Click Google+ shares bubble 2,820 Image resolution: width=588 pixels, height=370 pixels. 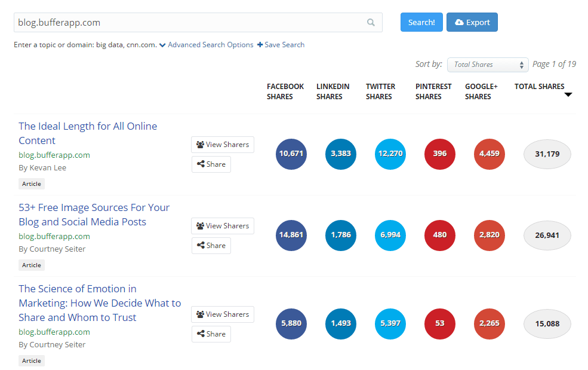pyautogui.click(x=490, y=235)
